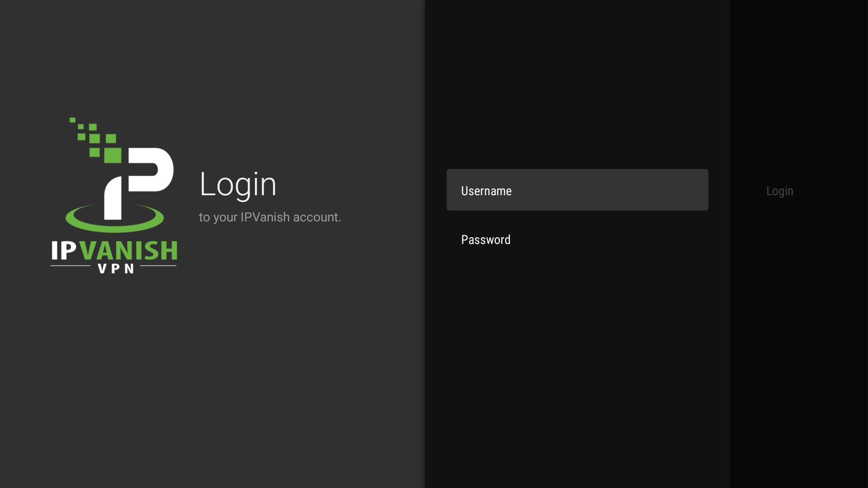Click the 'to your IPVanish account.' subtitle
868x488 pixels.
(270, 217)
